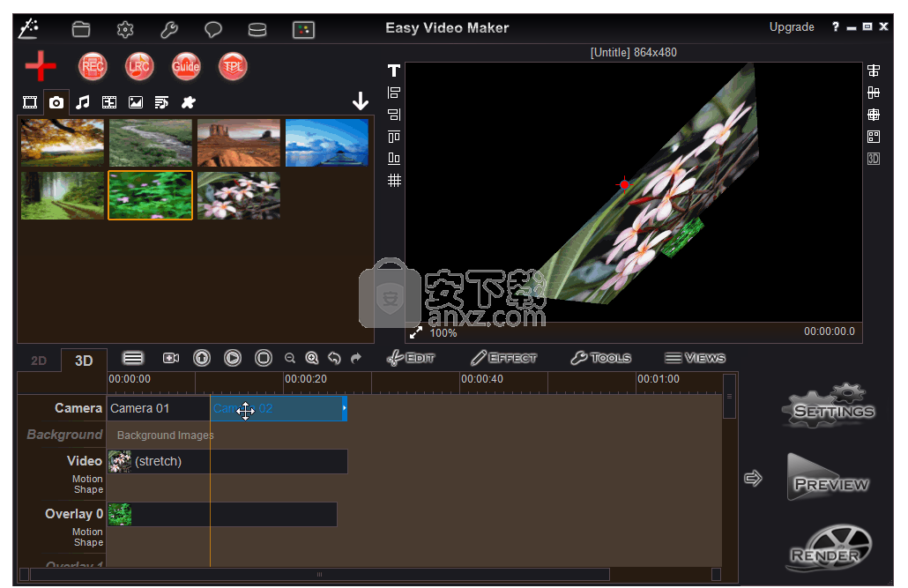Select the river valley thumbnail
908x588 pixels.
(x=151, y=143)
